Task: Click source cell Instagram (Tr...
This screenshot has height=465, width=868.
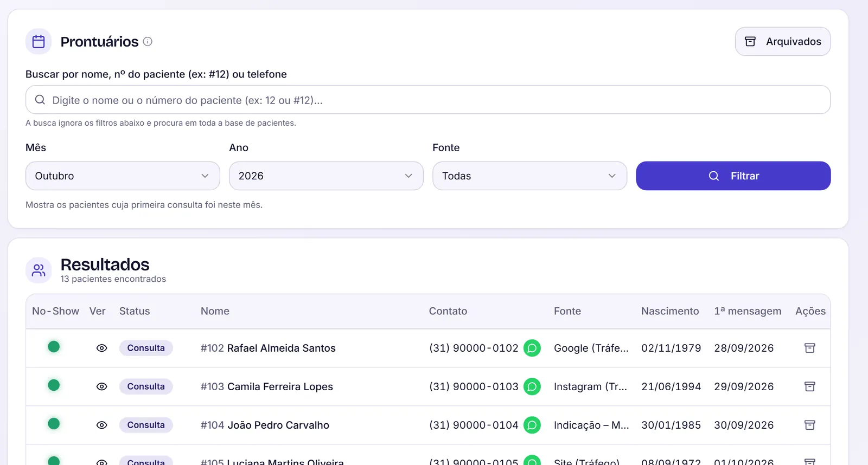Action: [x=590, y=386]
